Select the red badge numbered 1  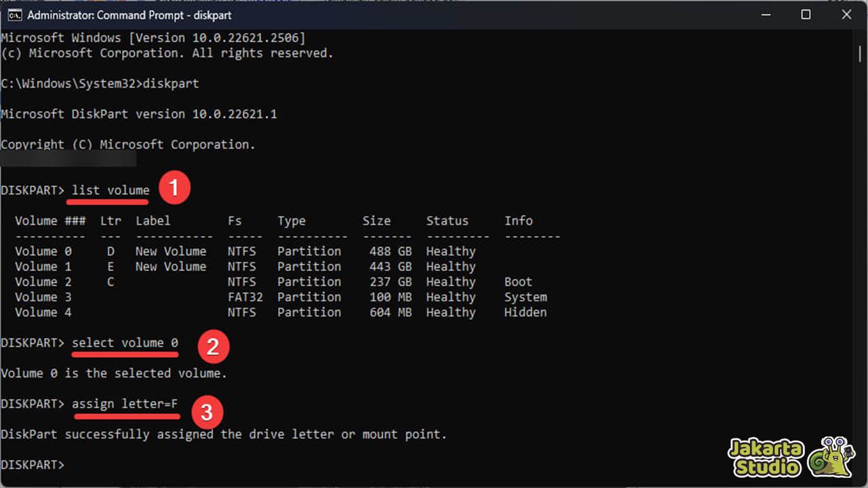175,188
